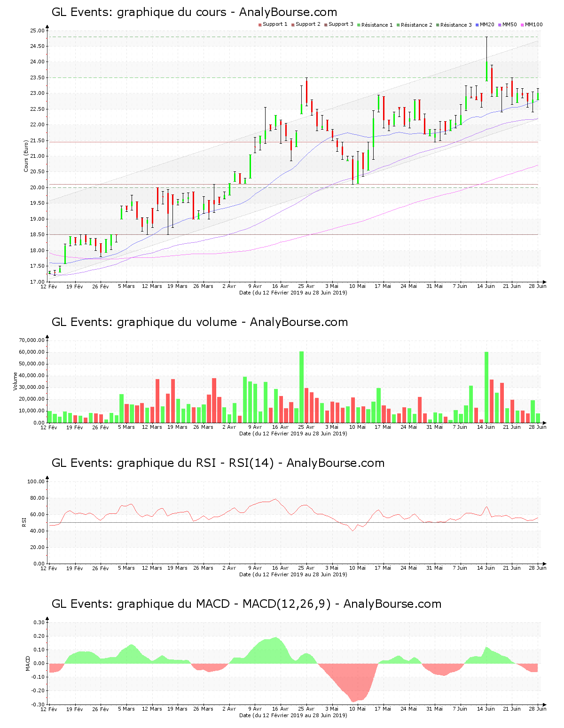The height and width of the screenshot is (728, 564).
Task: Click the MM20 legend entry
Action: pos(485,24)
